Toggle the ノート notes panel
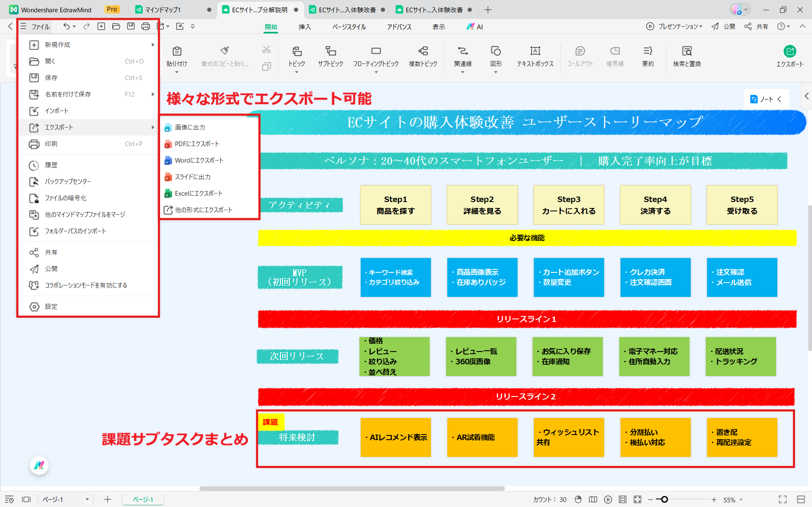 [x=765, y=99]
